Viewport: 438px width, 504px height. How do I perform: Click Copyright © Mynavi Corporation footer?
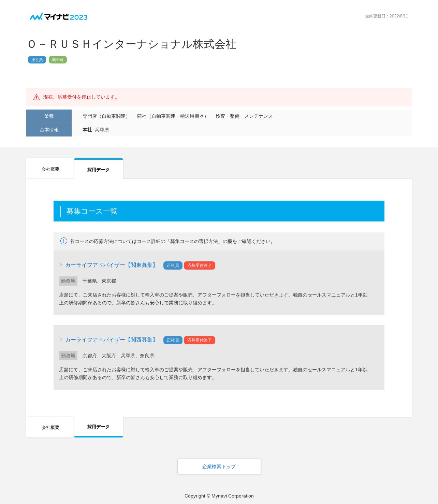point(219,496)
